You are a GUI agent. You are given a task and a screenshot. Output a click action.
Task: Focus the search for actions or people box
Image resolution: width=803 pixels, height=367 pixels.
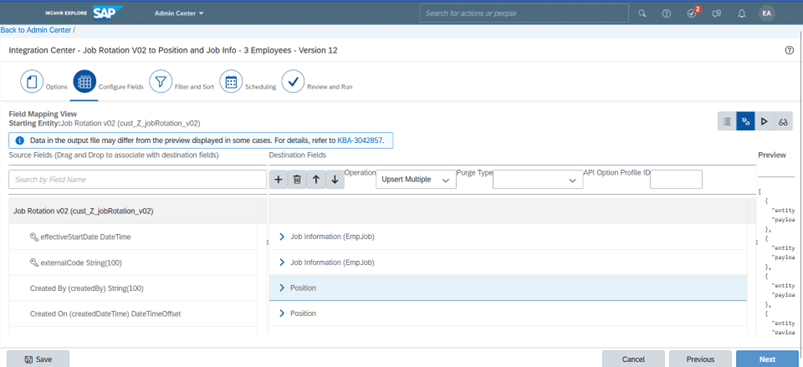click(524, 13)
